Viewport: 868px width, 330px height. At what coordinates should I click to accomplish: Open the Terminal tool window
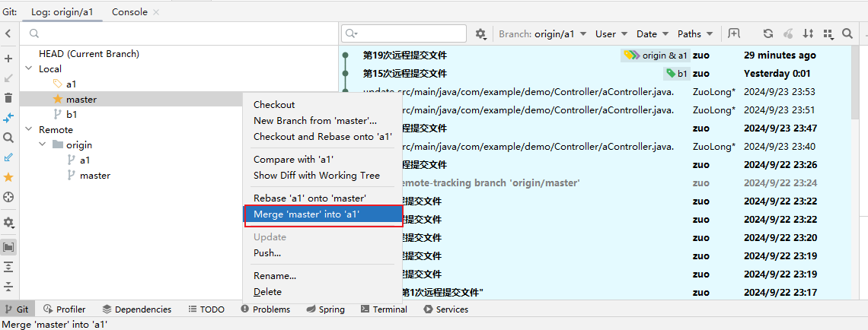coord(384,309)
